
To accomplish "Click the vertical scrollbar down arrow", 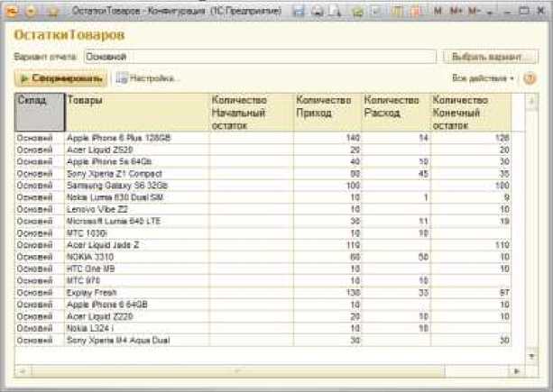I will point(532,357).
